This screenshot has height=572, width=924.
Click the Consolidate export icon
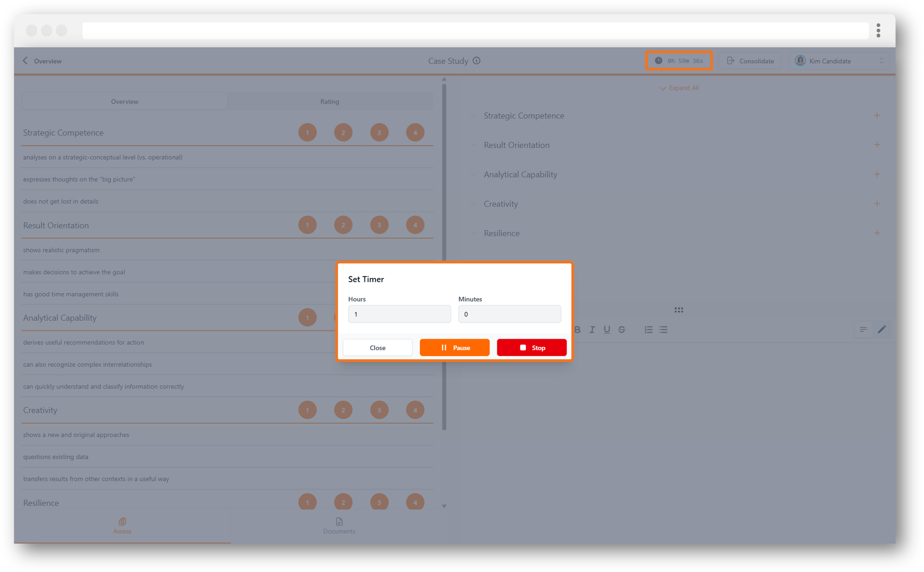[x=730, y=61]
